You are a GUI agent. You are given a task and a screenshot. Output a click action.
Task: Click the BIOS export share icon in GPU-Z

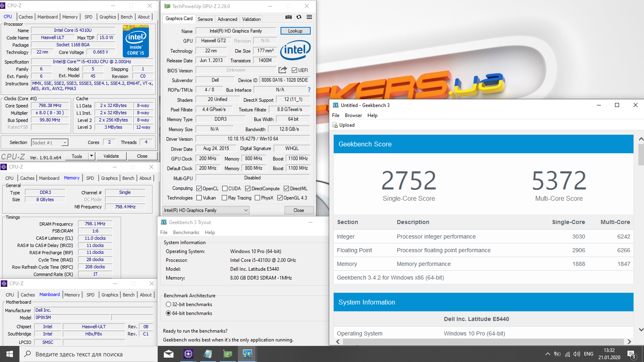pos(283,70)
